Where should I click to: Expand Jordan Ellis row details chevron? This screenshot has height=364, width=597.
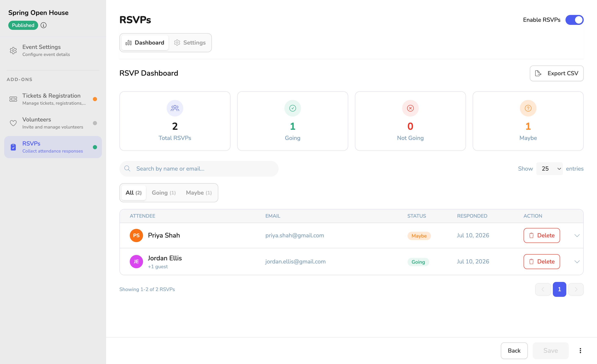click(577, 261)
